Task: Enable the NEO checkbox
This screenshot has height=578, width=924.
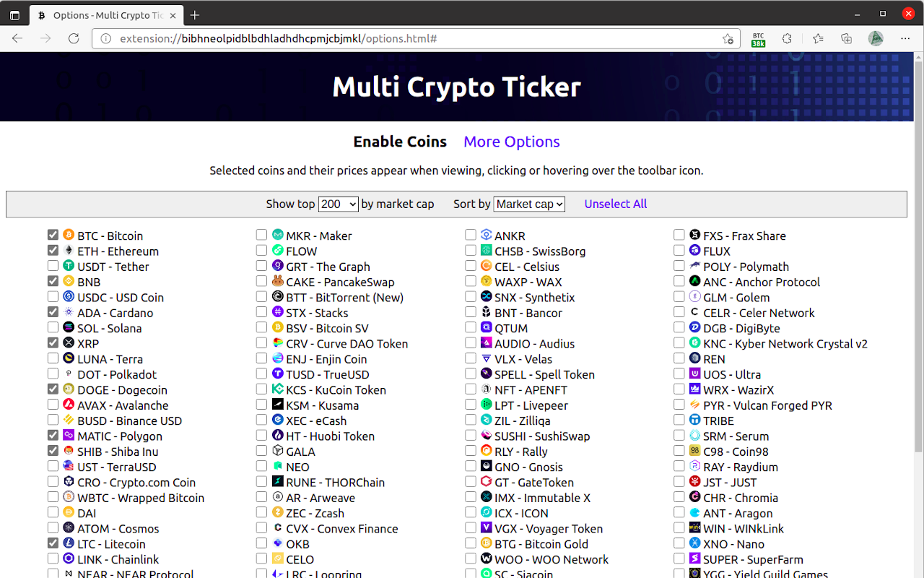Action: 261,467
